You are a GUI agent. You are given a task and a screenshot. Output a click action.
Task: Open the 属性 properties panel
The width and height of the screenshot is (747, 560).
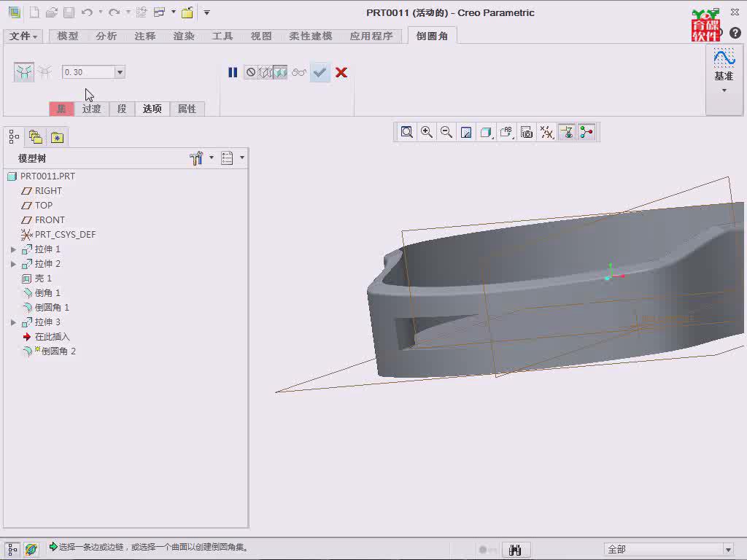[x=187, y=109]
